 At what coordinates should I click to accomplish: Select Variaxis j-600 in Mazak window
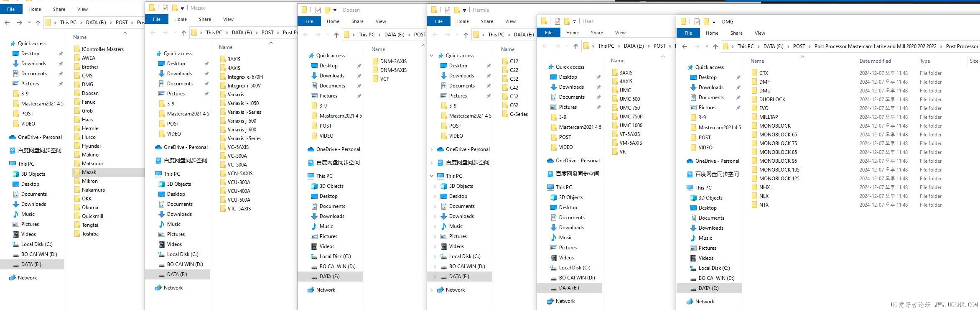click(x=242, y=130)
